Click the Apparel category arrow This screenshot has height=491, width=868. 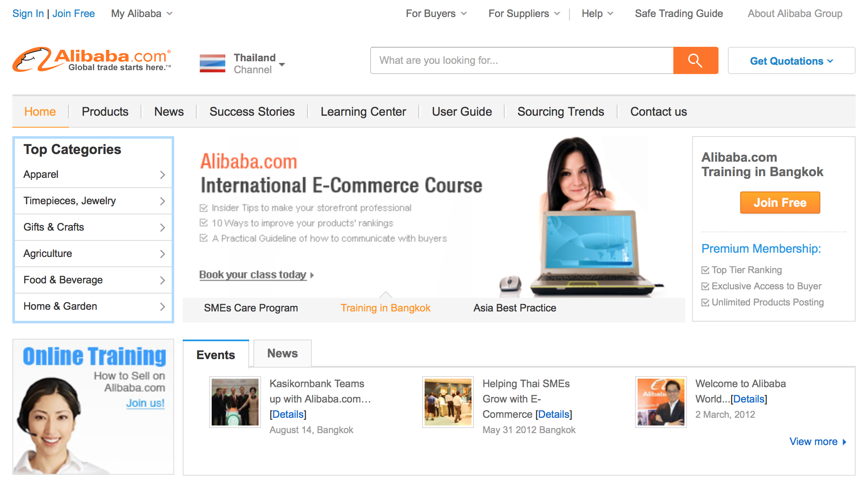[x=162, y=174]
